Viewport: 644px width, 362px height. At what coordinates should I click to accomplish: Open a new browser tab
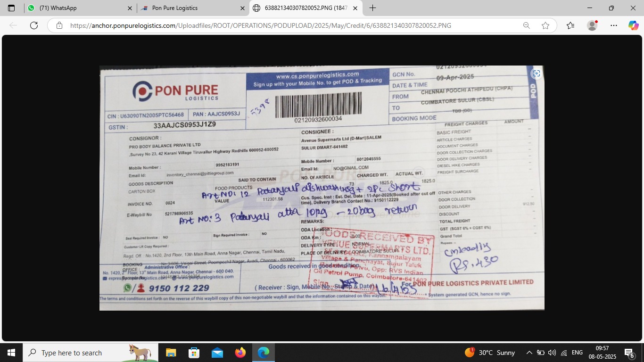372,8
